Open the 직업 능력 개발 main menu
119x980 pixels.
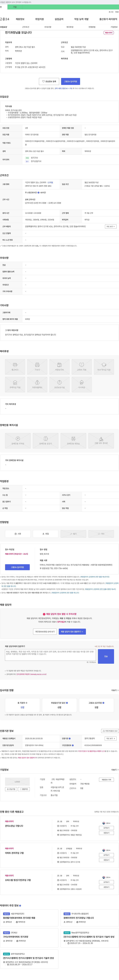81,19
